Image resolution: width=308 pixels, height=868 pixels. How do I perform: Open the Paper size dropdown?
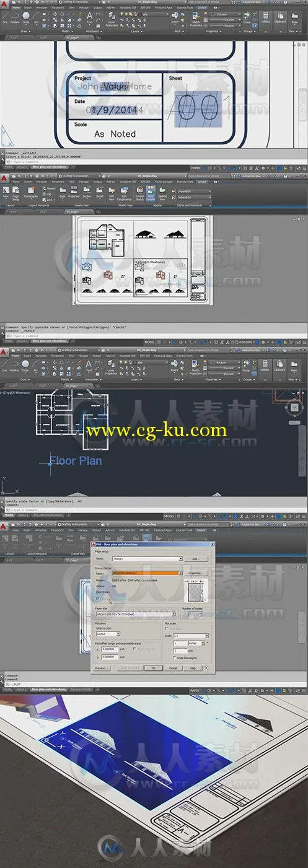pyautogui.click(x=136, y=614)
